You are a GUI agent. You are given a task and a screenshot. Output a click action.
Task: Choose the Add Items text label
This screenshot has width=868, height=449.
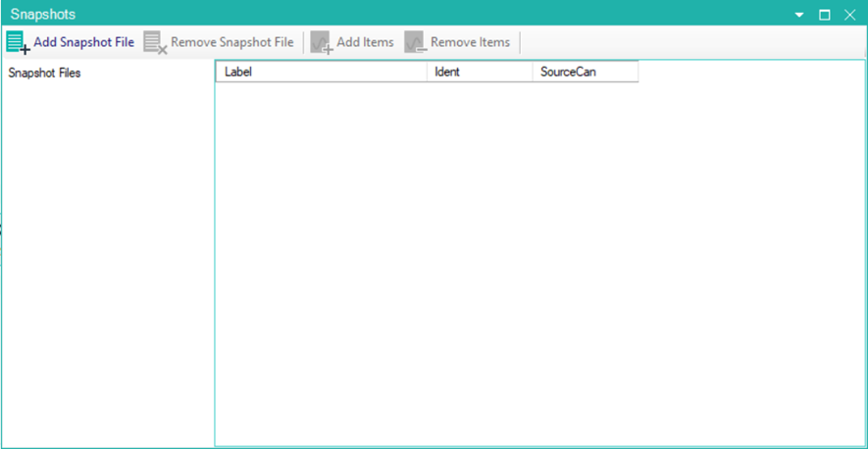pyautogui.click(x=365, y=42)
